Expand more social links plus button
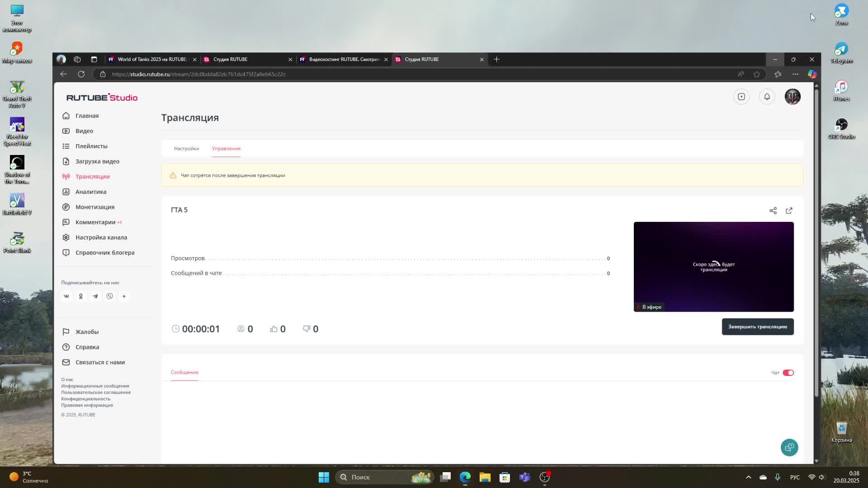 tap(124, 296)
